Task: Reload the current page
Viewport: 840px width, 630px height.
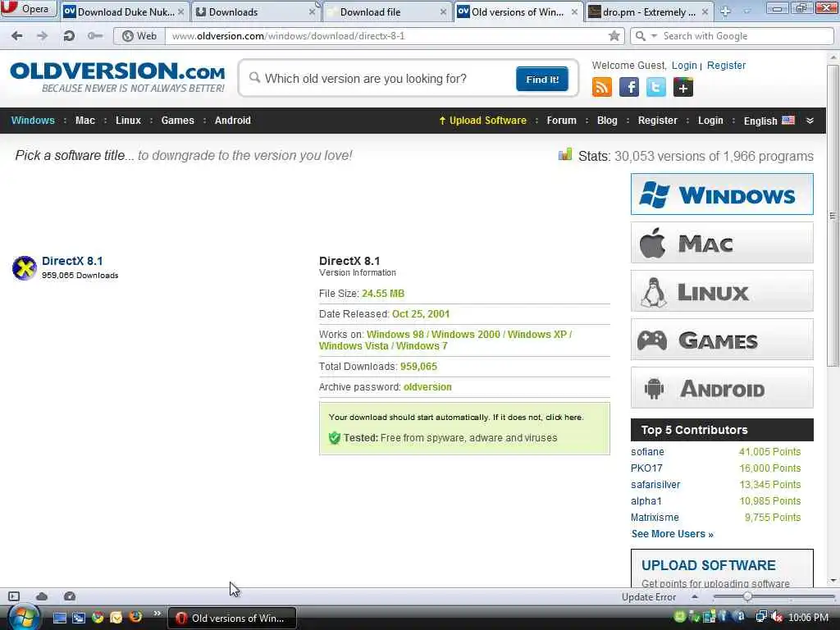Action: tap(69, 36)
